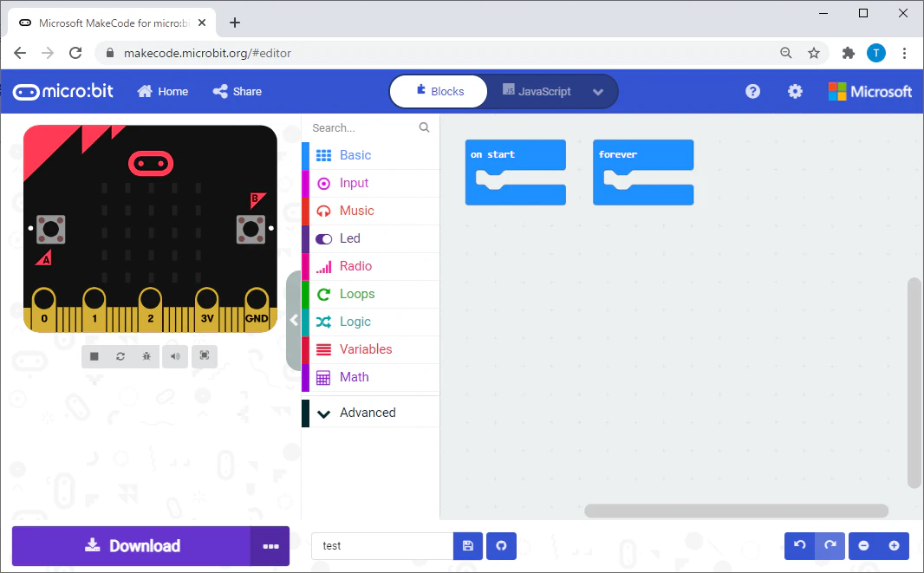Restart the micro:bit simulator
The image size is (924, 573).
pyautogui.click(x=120, y=356)
